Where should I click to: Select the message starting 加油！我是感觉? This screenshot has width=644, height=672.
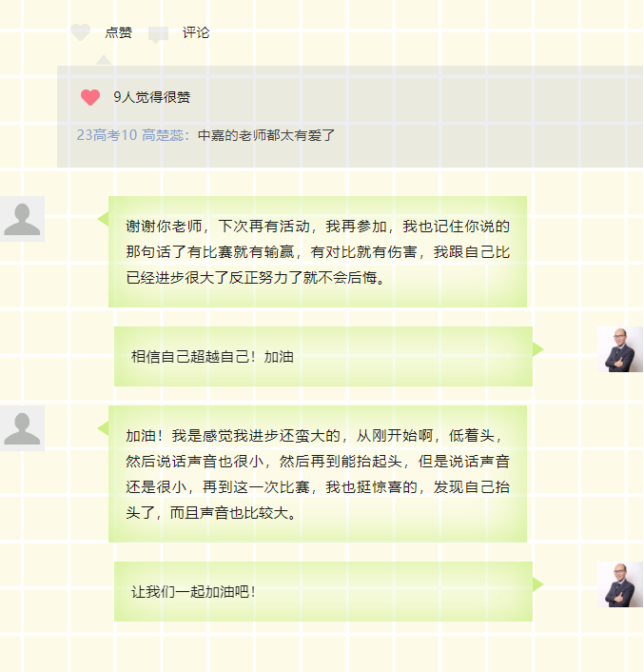pos(318,474)
